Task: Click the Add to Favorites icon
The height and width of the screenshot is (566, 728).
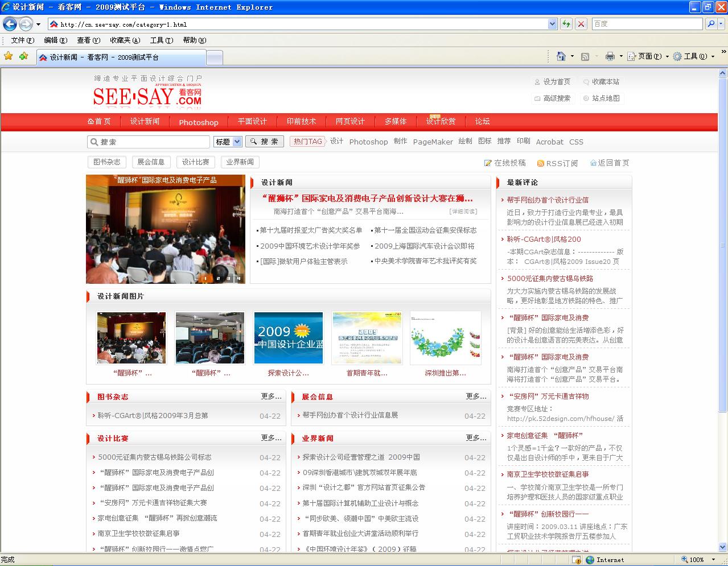Action: (x=23, y=56)
